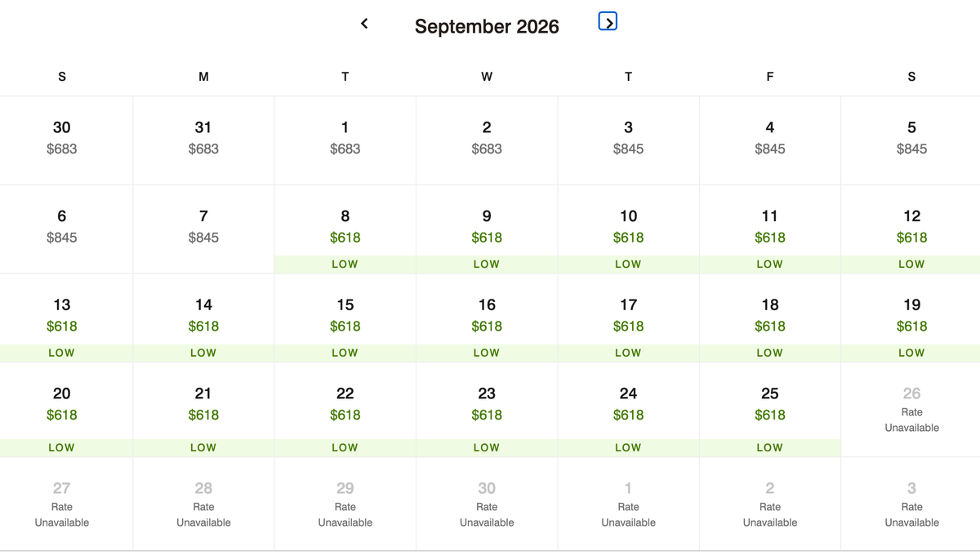This screenshot has height=560, width=980.
Task: Click the September 2026 month heading
Action: pos(487,26)
